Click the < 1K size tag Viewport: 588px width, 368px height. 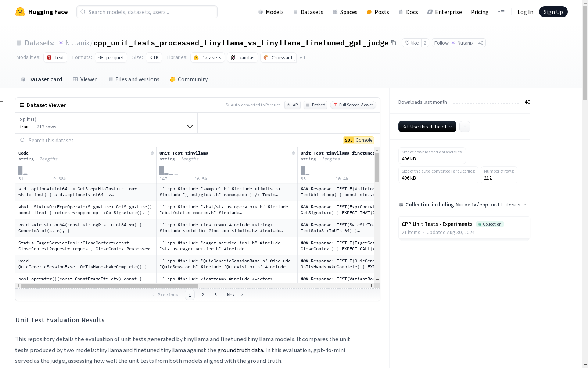pos(154,57)
